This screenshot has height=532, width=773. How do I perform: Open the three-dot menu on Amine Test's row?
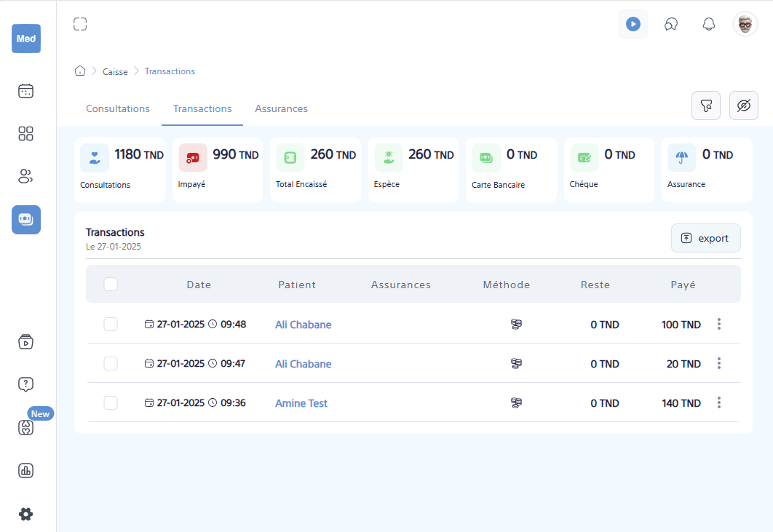click(719, 402)
